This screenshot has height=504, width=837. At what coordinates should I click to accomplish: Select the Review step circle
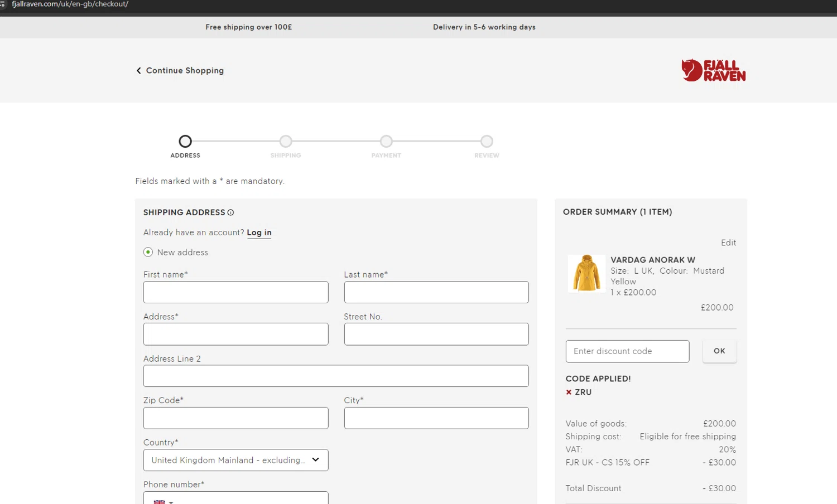(487, 142)
